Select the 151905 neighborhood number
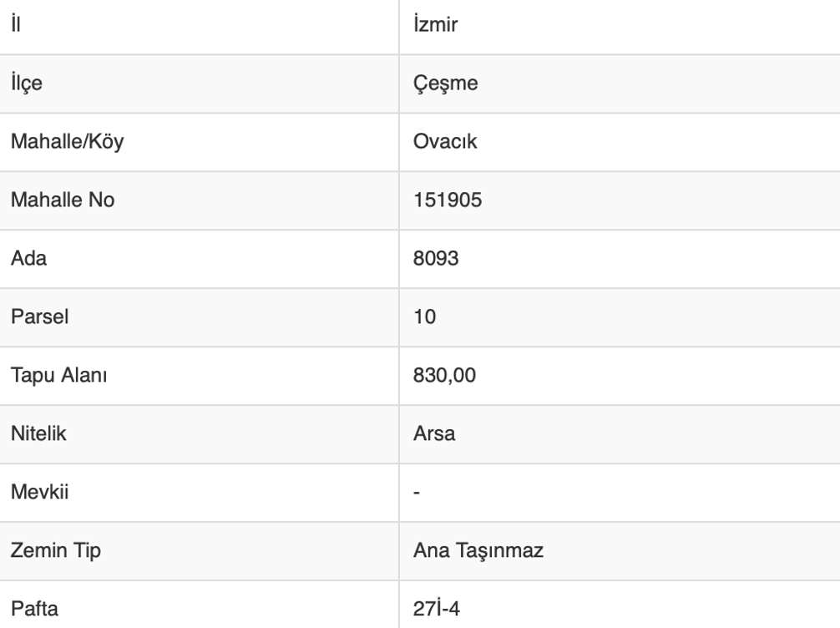 pos(446,200)
